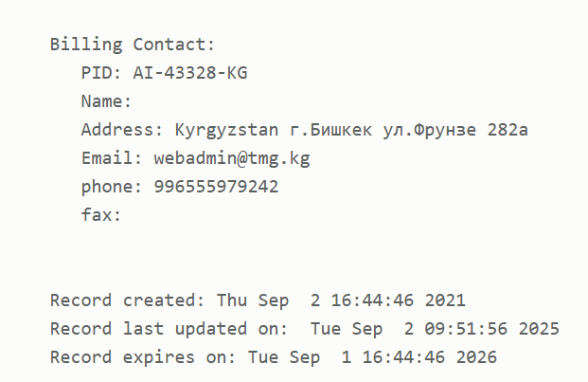
Task: Click the city name г.Бишкек
Action: 330,129
